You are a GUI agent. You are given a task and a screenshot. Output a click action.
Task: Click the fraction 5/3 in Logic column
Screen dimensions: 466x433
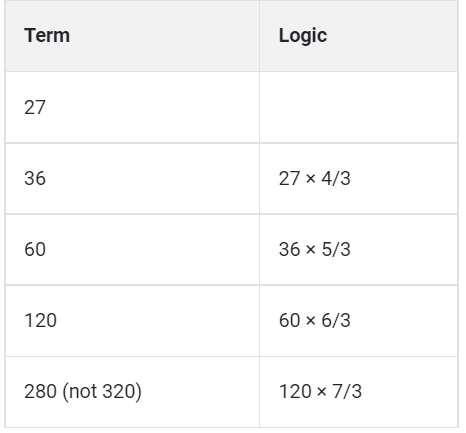336,249
